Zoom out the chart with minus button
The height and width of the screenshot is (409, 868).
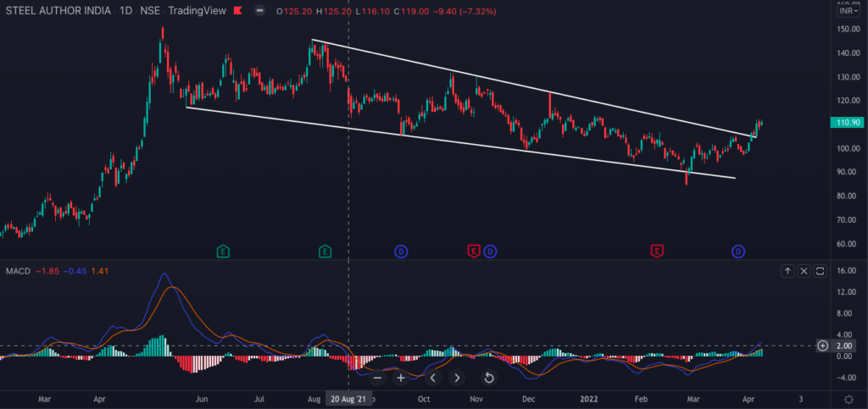click(x=377, y=378)
